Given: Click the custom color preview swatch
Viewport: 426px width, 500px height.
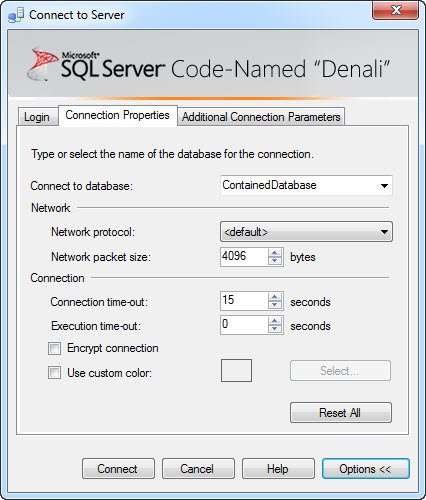Looking at the screenshot, I should [236, 370].
